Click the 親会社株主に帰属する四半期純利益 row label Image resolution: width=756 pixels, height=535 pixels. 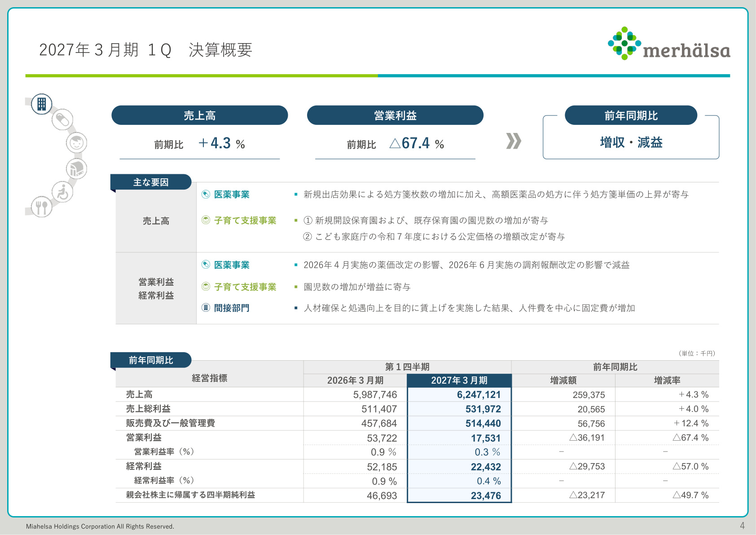pos(190,495)
